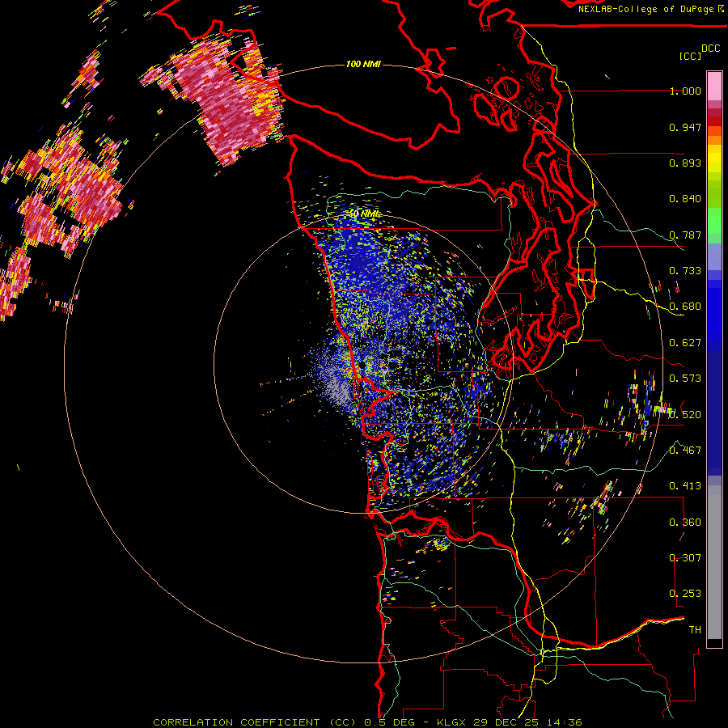Click the 0.840 legend value
728x728 pixels.
[685, 199]
